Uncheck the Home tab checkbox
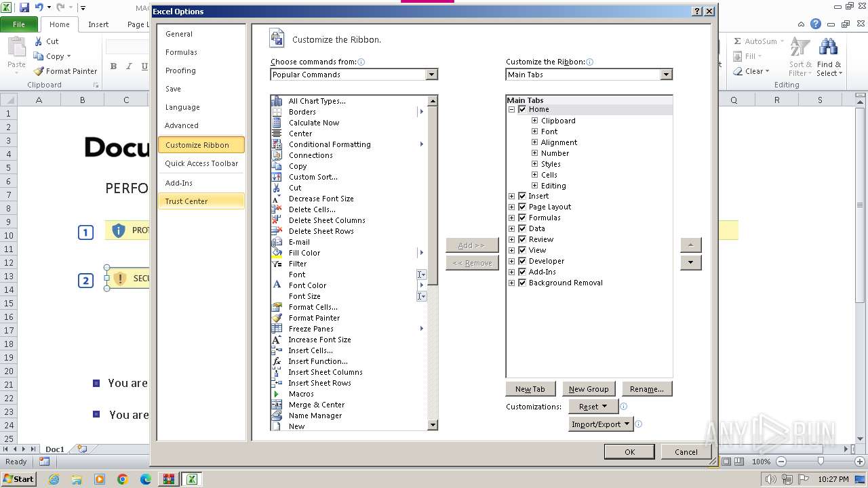The width and height of the screenshot is (868, 488). [522, 109]
